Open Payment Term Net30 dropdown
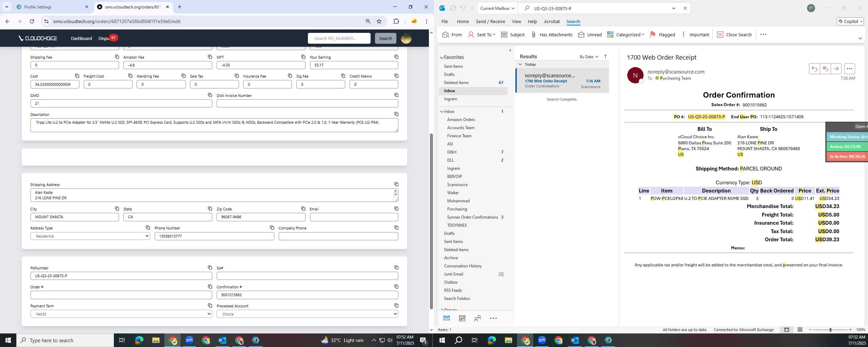Screen dimensions: 868x347 click(x=121, y=314)
